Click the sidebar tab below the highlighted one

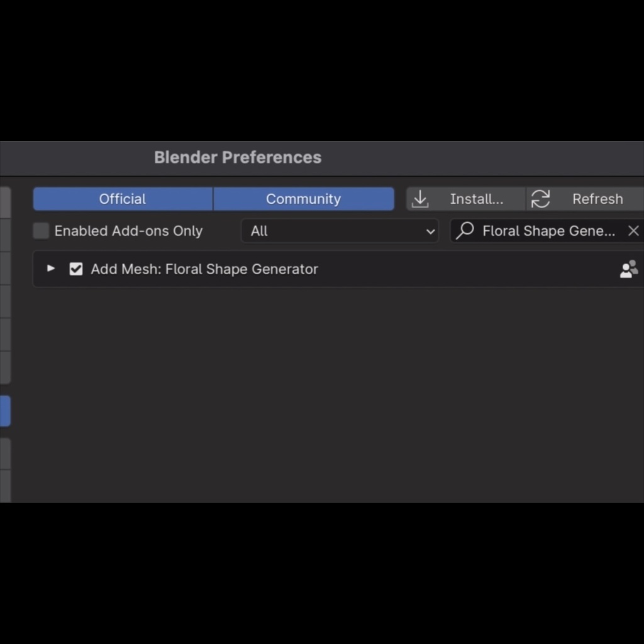click(4, 452)
